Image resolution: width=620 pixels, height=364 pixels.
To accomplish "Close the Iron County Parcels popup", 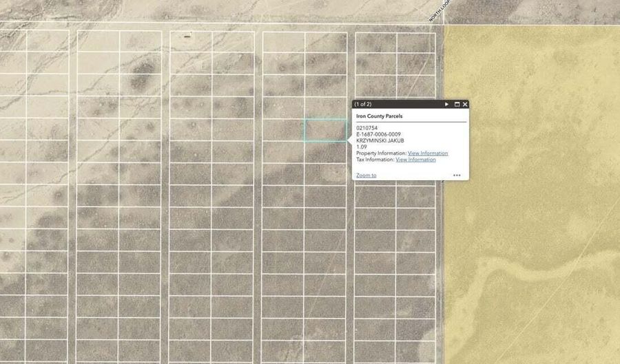I will click(465, 104).
